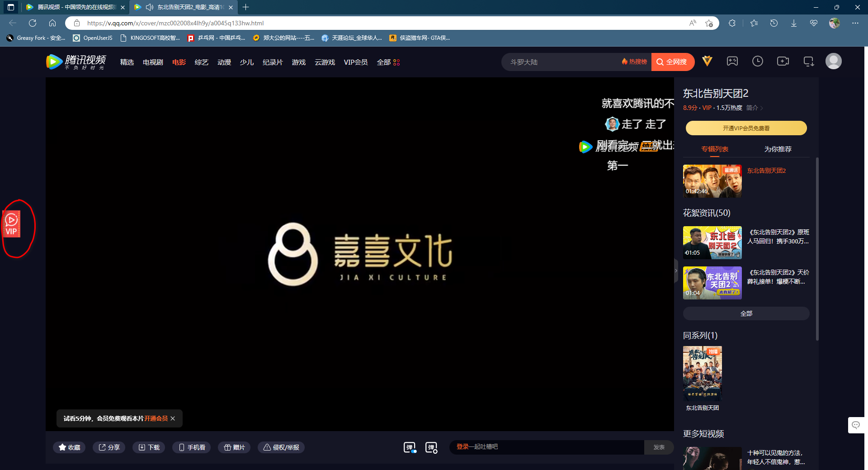Open the floating VIP icon on left edge

pyautogui.click(x=11, y=224)
